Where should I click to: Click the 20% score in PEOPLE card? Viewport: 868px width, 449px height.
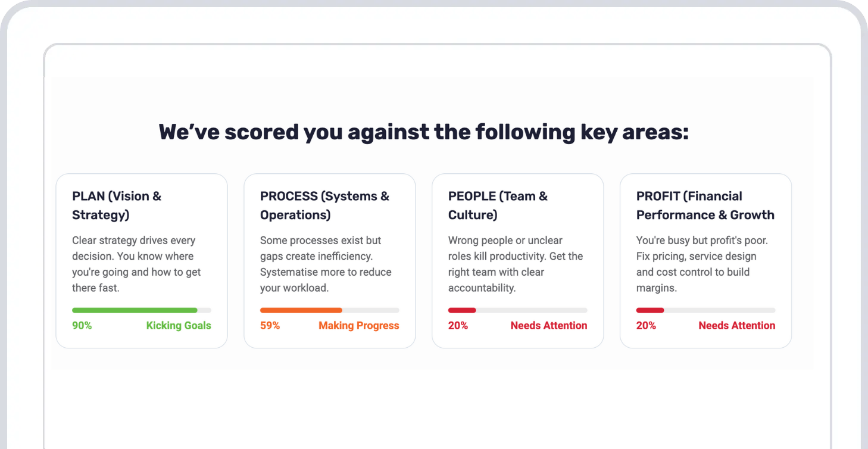pos(458,326)
